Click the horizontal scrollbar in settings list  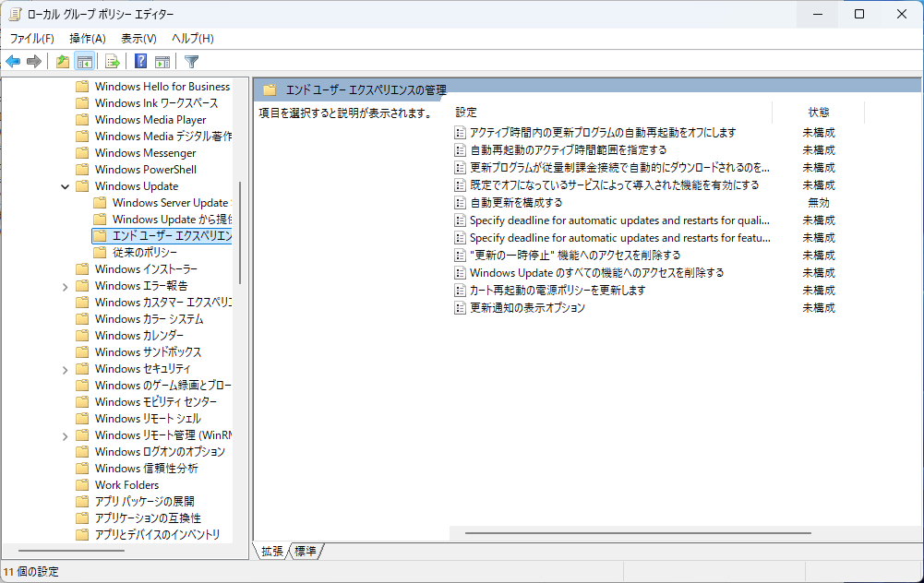click(x=638, y=532)
